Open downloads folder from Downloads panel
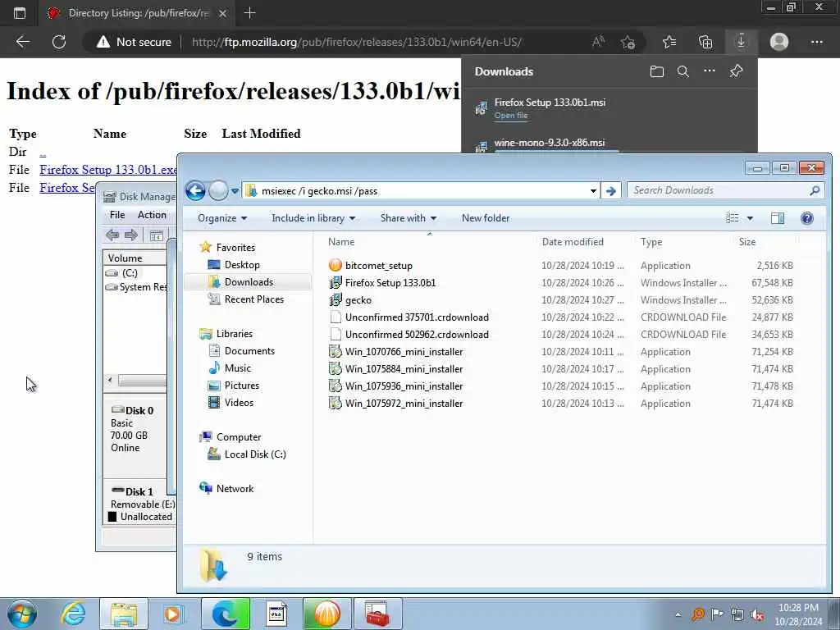Viewport: 840px width, 630px height. click(657, 71)
